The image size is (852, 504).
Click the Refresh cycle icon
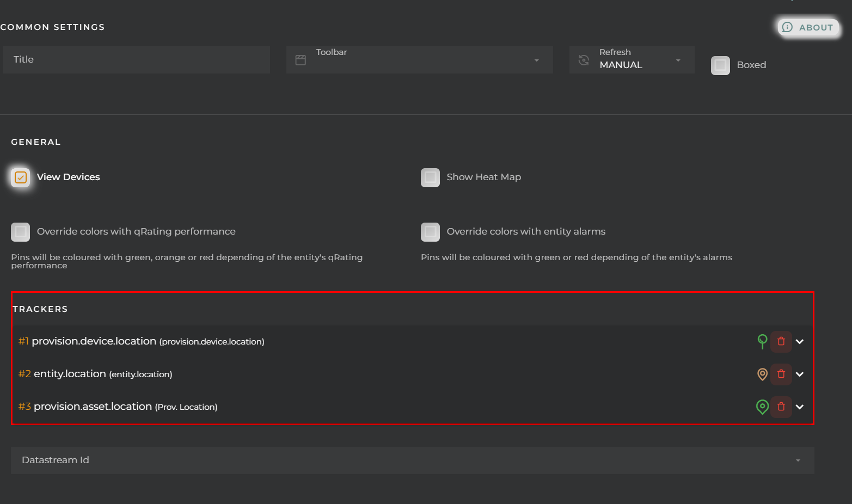[x=584, y=60]
